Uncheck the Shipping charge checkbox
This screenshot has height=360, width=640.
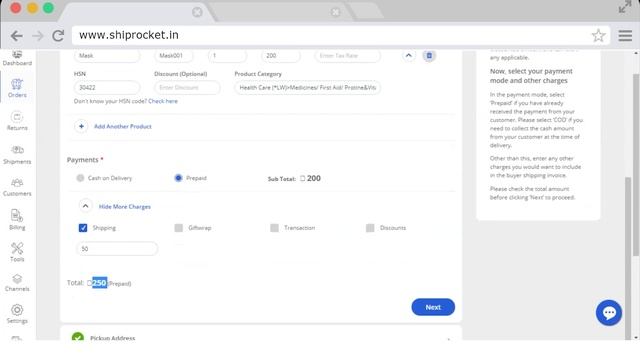[83, 228]
